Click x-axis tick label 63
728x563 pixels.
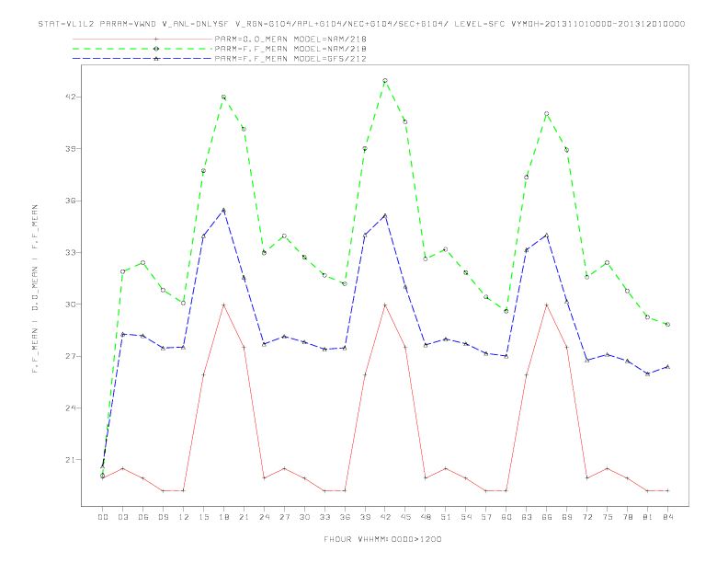click(527, 517)
